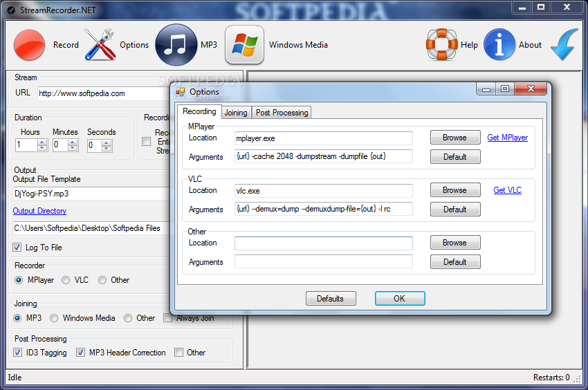This screenshot has width=588, height=390.
Task: Switch to the Joining tab
Action: click(x=236, y=113)
